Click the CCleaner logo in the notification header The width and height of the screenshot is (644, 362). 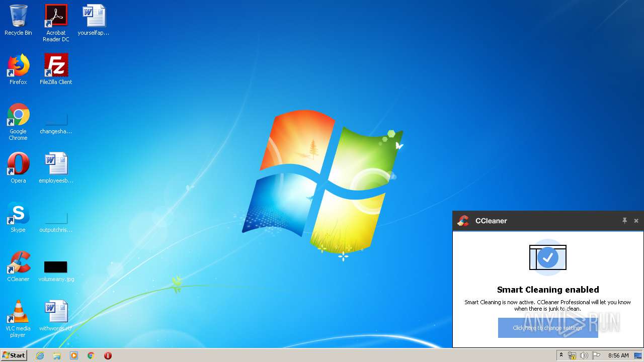[463, 221]
